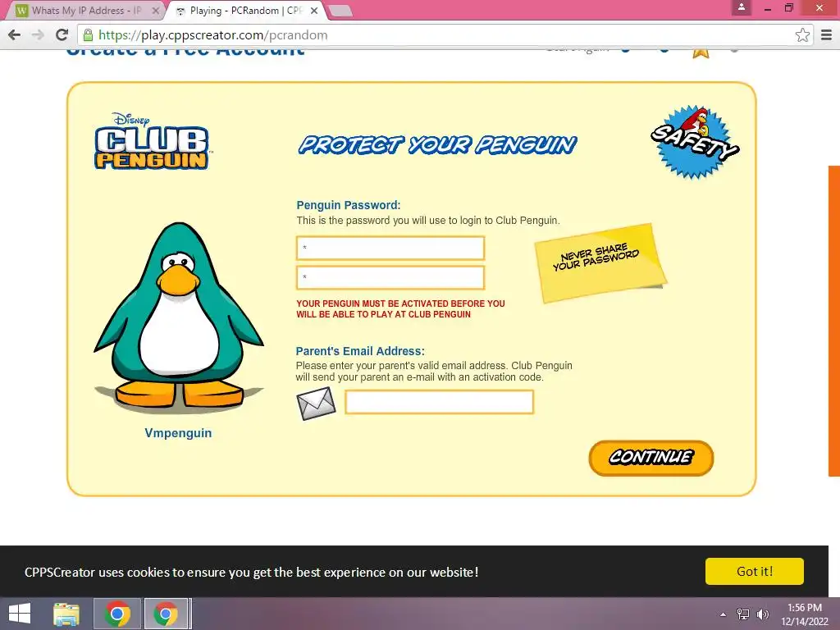
Task: Click the first Chrome taskbar icon
Action: pos(117,614)
